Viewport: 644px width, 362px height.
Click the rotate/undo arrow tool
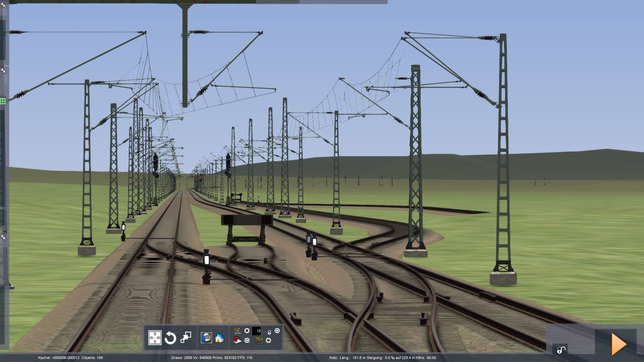(170, 338)
